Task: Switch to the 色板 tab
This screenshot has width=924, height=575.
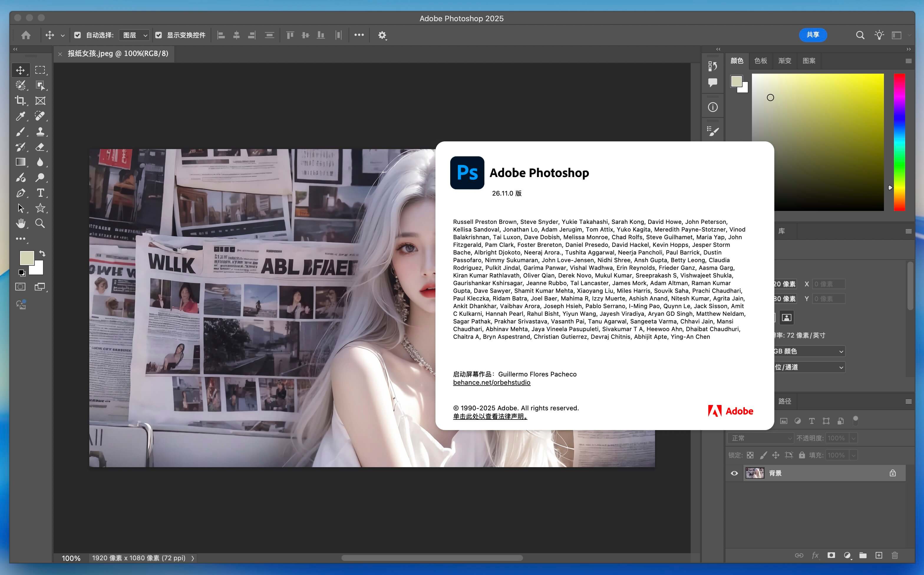Action: click(x=760, y=61)
